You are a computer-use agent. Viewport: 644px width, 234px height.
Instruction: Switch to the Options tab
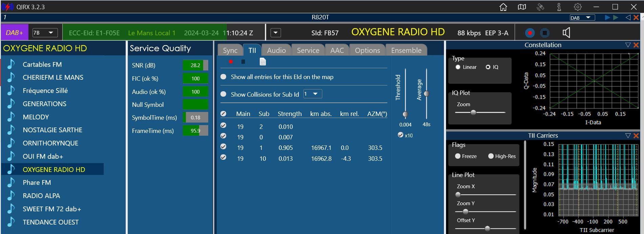pos(367,50)
